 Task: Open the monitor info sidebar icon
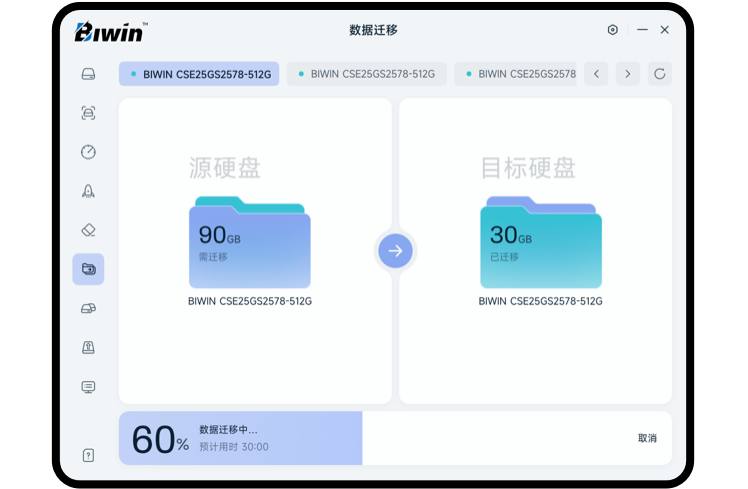88,386
